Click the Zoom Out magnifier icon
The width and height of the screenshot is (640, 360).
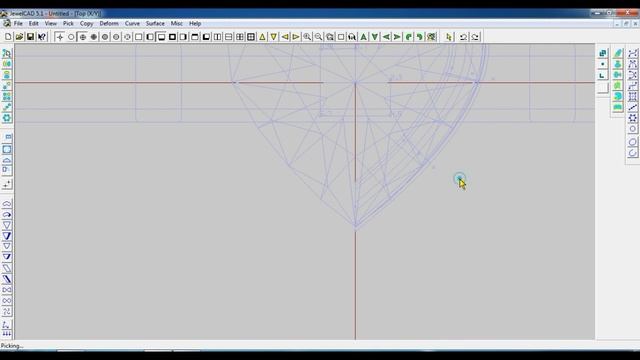(x=318, y=37)
